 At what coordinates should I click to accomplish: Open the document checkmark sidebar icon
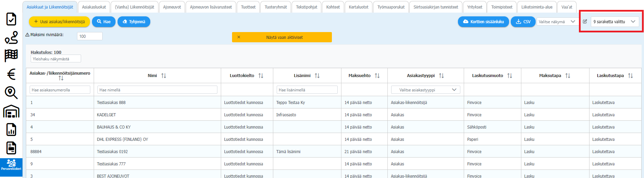11,19
